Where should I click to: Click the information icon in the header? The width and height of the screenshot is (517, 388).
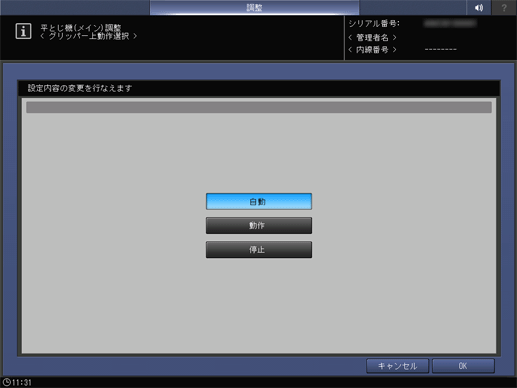point(23,31)
